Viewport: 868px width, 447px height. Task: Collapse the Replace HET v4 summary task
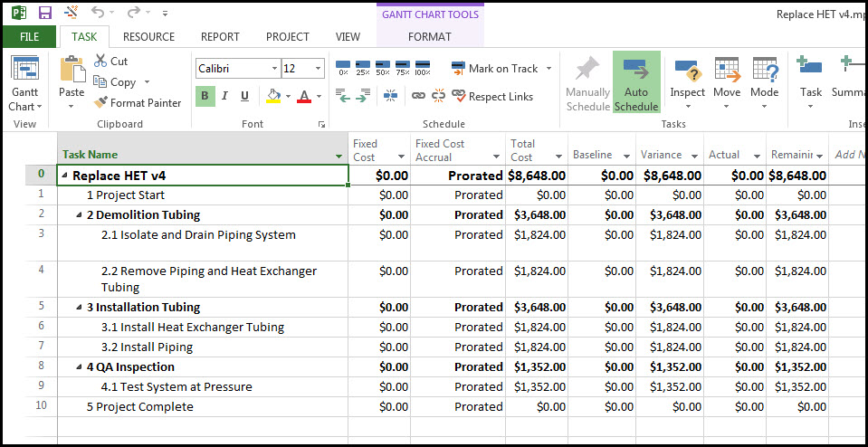[65, 176]
